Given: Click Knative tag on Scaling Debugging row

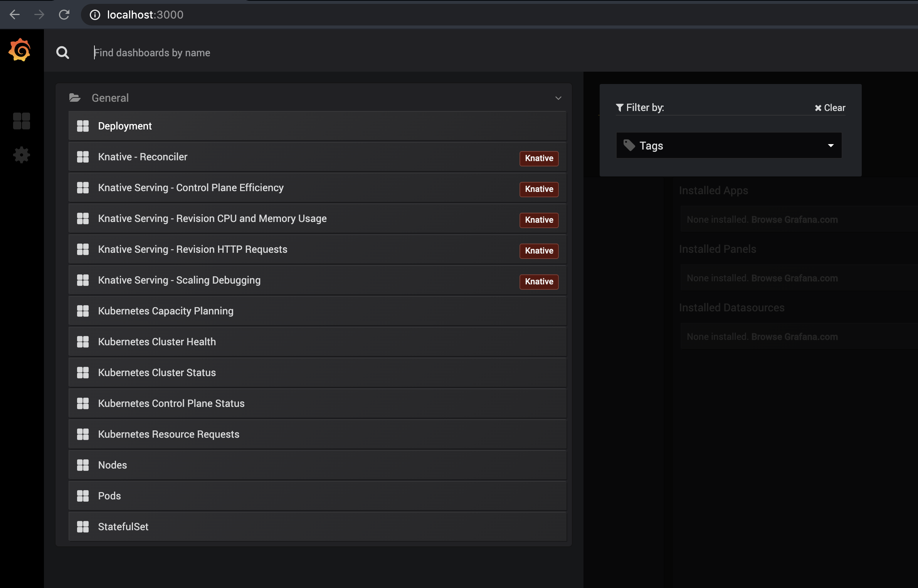Looking at the screenshot, I should pos(539,282).
